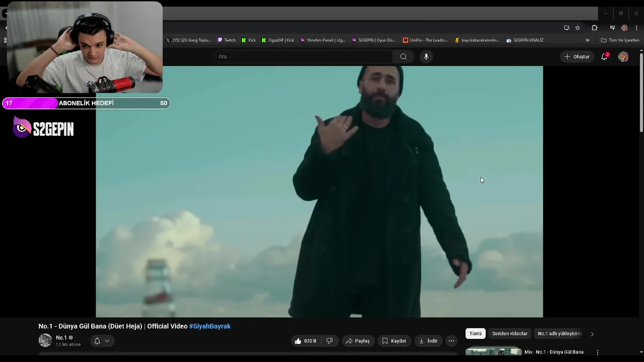Click the Oluştur button
Viewport: 644px width, 362px height.
pyautogui.click(x=577, y=56)
